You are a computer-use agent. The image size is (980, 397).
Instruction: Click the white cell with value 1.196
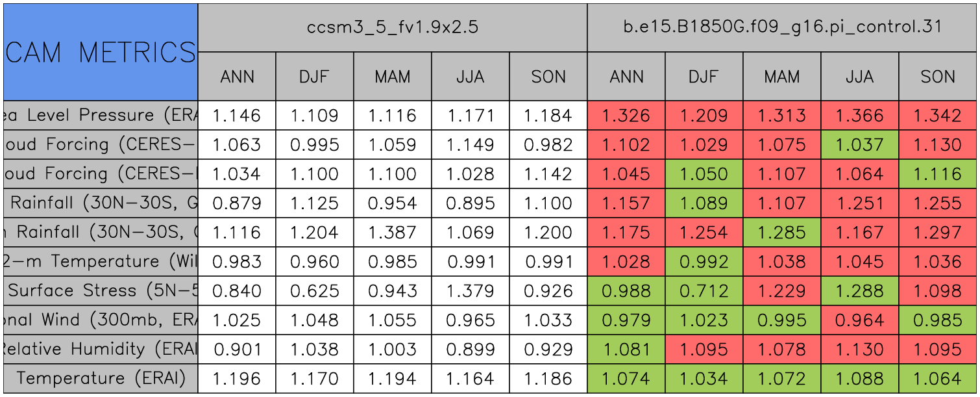237,378
